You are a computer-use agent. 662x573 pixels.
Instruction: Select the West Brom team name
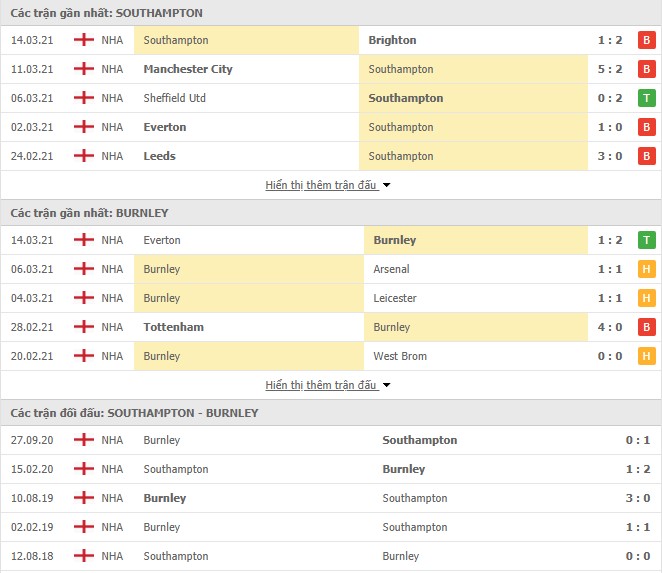[x=400, y=356]
